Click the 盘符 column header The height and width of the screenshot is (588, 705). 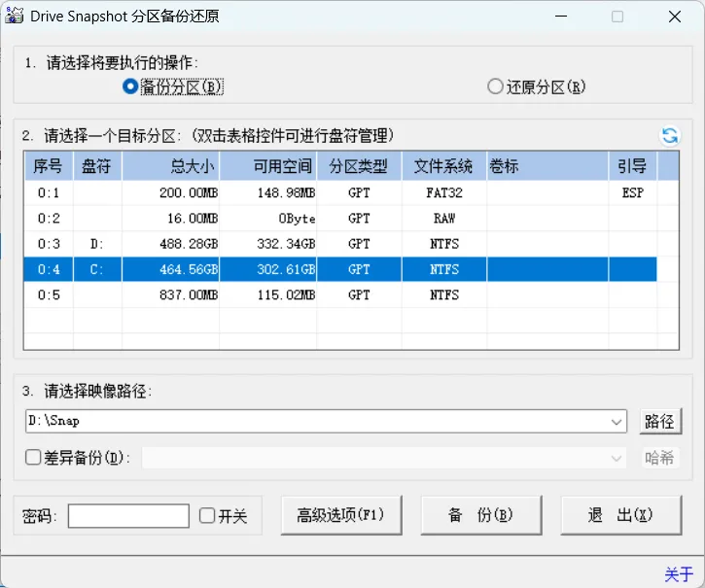97,166
